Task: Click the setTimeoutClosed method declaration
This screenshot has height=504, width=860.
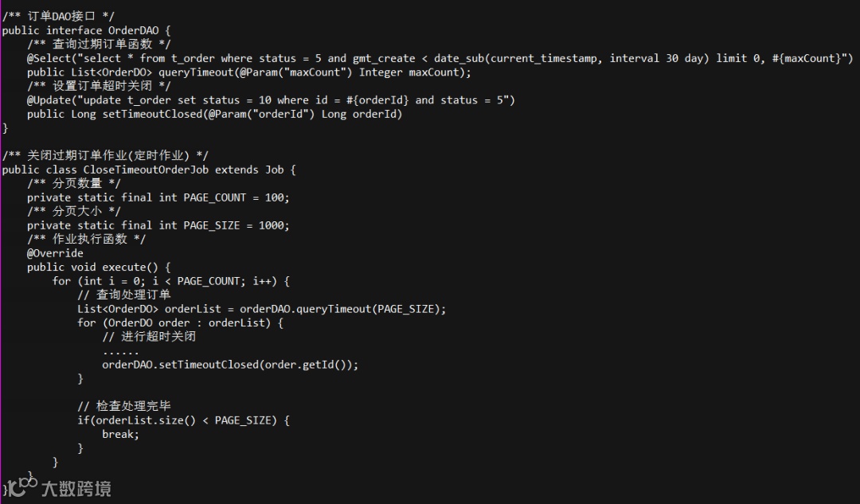Action: pos(214,114)
